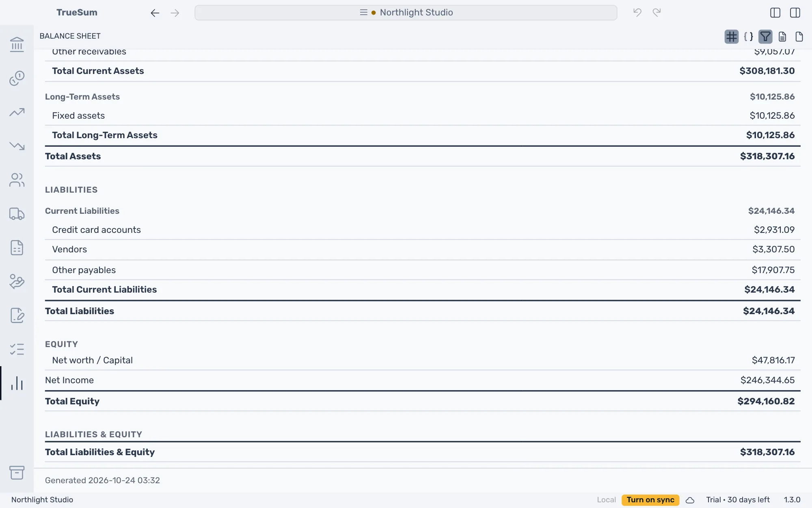Click the $2,931.09 credit card amount
This screenshot has height=508, width=812.
point(774,230)
